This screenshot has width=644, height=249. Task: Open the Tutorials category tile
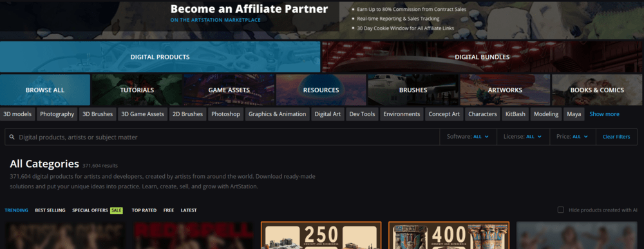[x=137, y=90]
